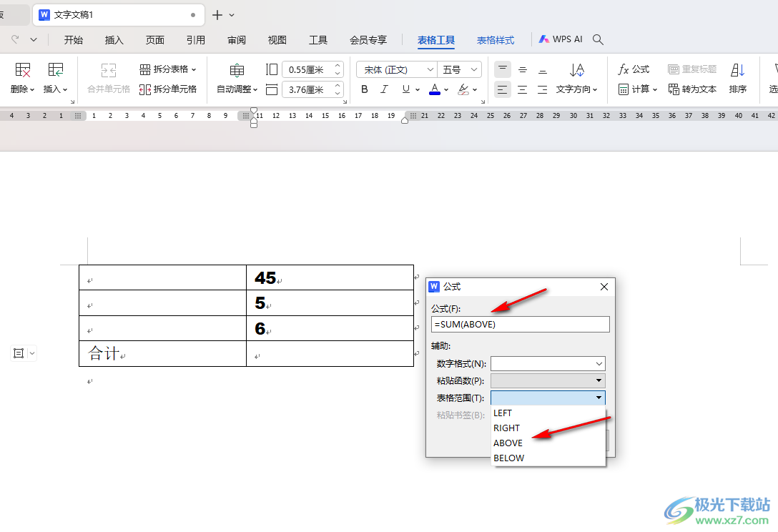Toggle underline formatting
Screen dimensions: 778x532
point(406,89)
